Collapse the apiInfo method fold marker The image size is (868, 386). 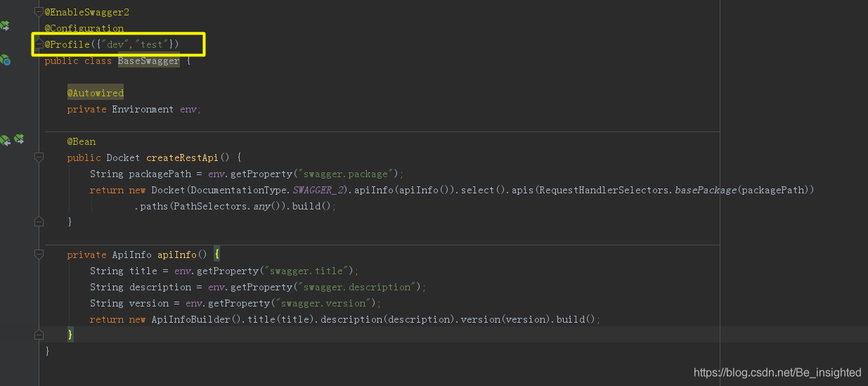click(x=39, y=255)
